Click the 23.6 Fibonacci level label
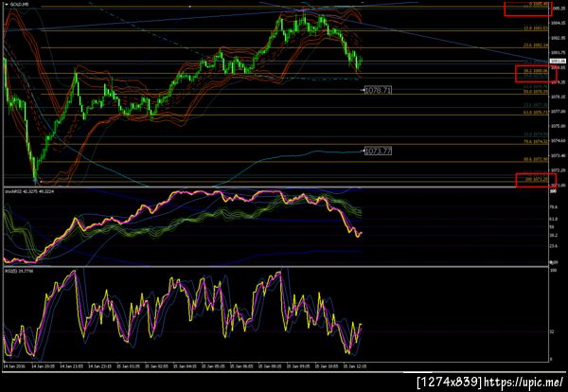 pos(536,45)
